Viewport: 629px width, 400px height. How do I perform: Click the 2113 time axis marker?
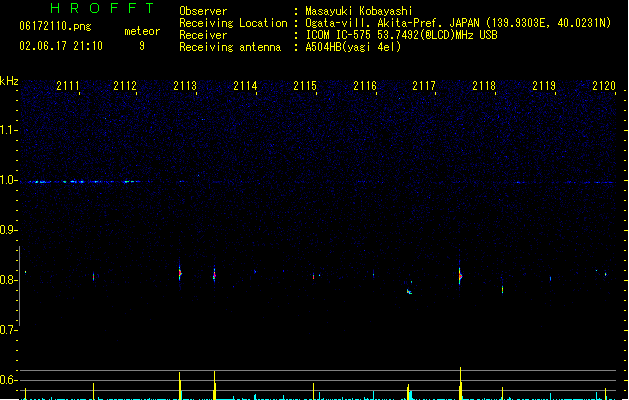185,86
